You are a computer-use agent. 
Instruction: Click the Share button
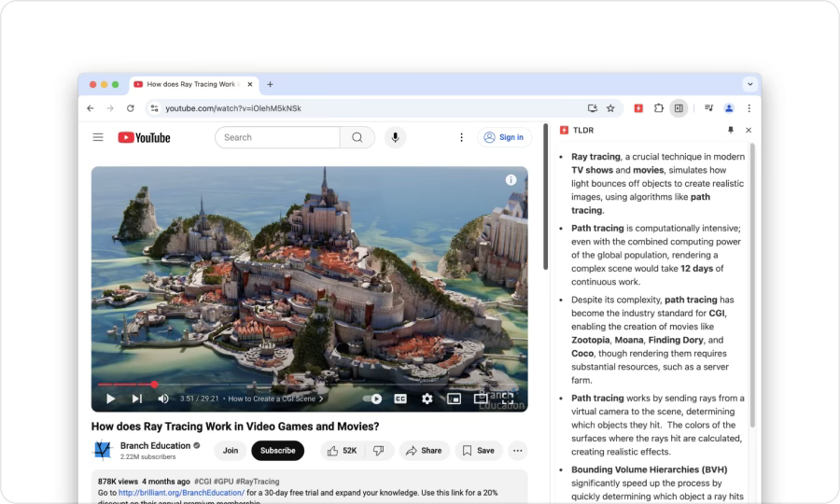point(424,451)
